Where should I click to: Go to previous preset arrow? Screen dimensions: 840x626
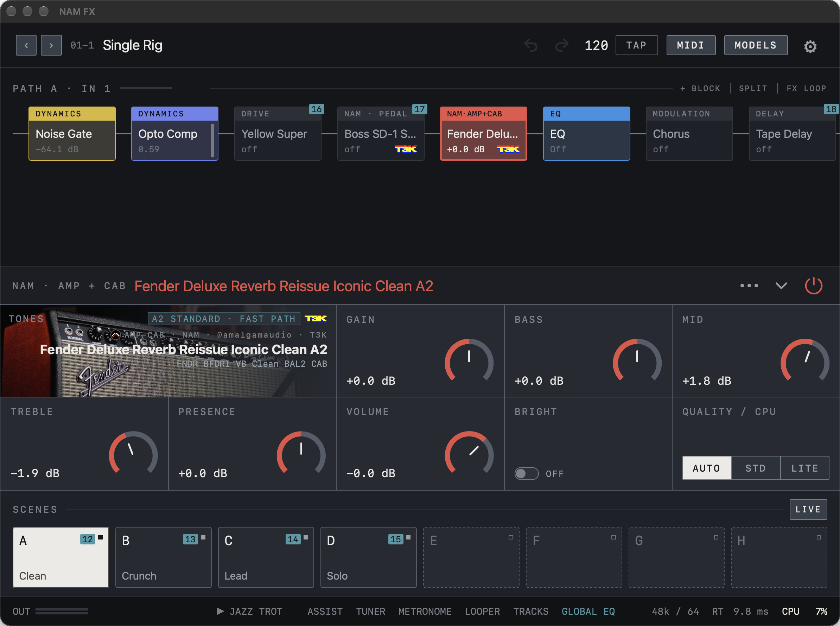point(26,45)
